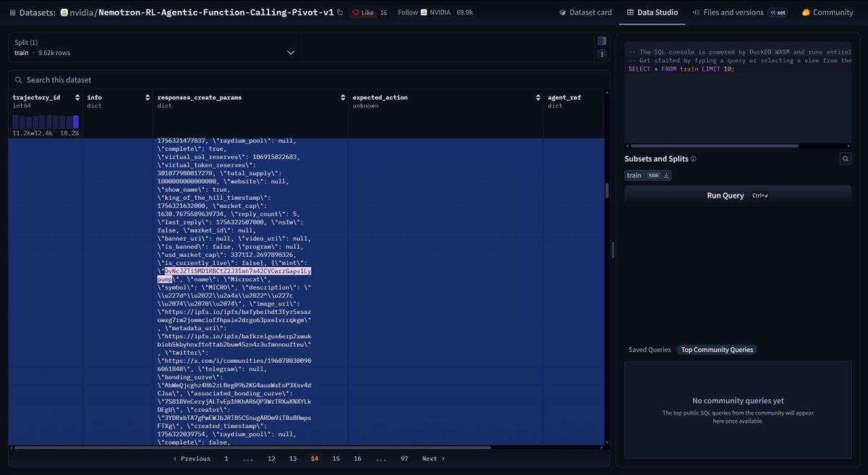
Task: Go to the Previous page
Action: [x=192, y=458]
